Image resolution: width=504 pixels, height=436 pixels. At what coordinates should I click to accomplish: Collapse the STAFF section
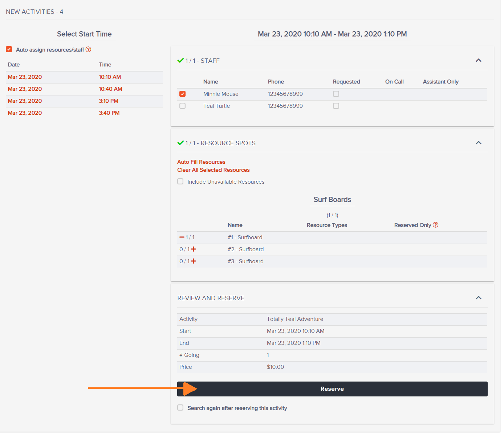click(479, 60)
